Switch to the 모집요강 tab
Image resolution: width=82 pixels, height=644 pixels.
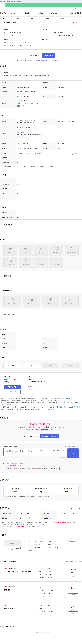pos(2,19)
